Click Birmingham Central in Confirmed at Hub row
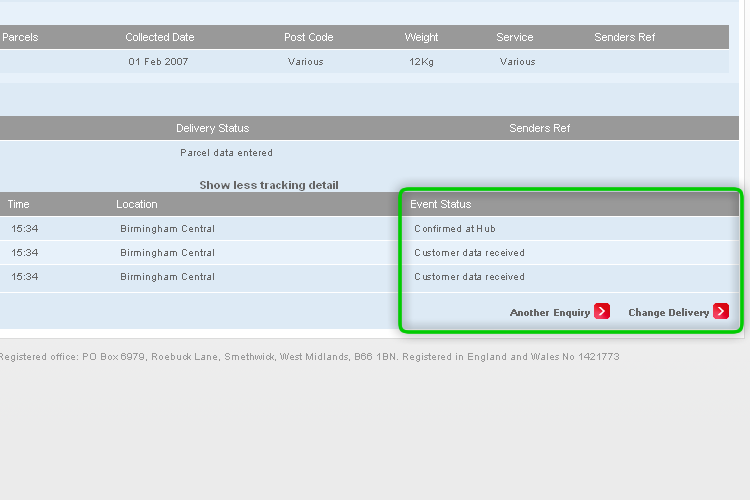This screenshot has width=750, height=500. 167,229
